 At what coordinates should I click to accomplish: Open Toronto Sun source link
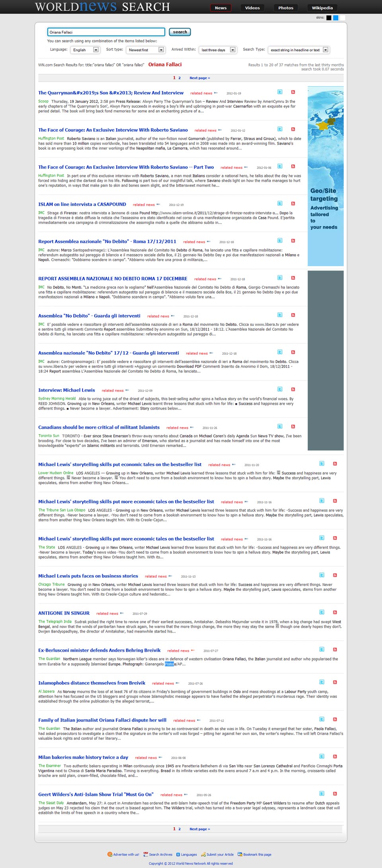click(49, 435)
